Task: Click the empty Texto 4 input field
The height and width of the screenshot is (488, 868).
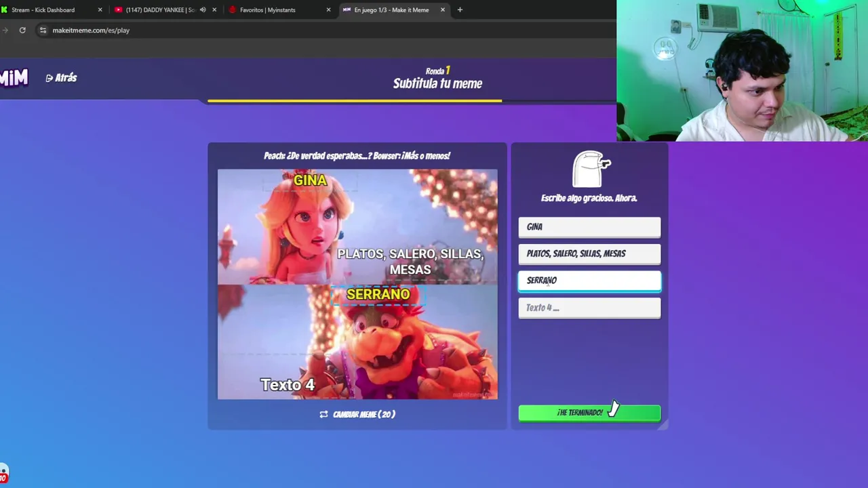Action: pyautogui.click(x=589, y=308)
